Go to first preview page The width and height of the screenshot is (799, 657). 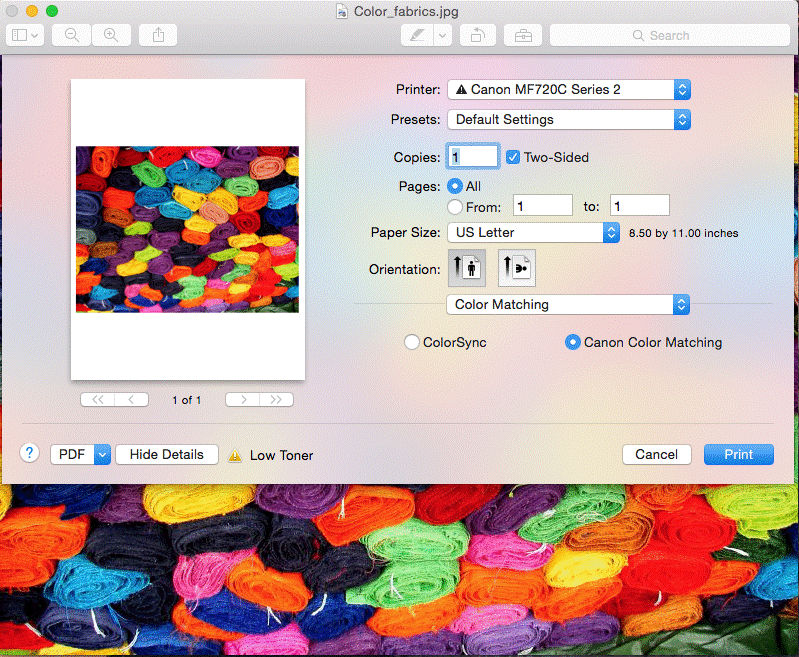98,400
